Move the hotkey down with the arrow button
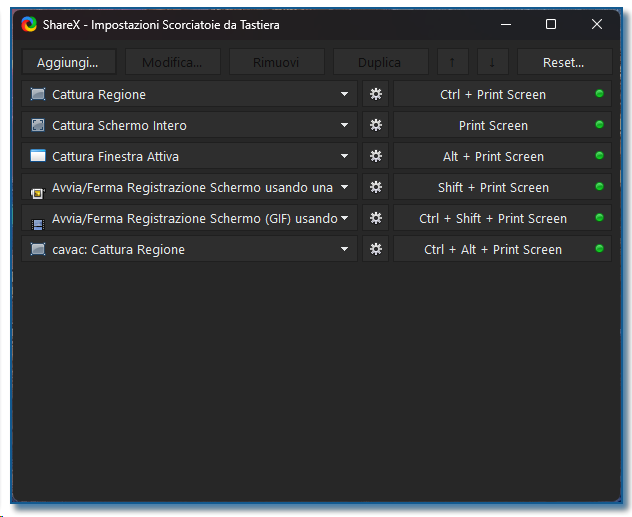The width and height of the screenshot is (632, 517). [x=492, y=62]
